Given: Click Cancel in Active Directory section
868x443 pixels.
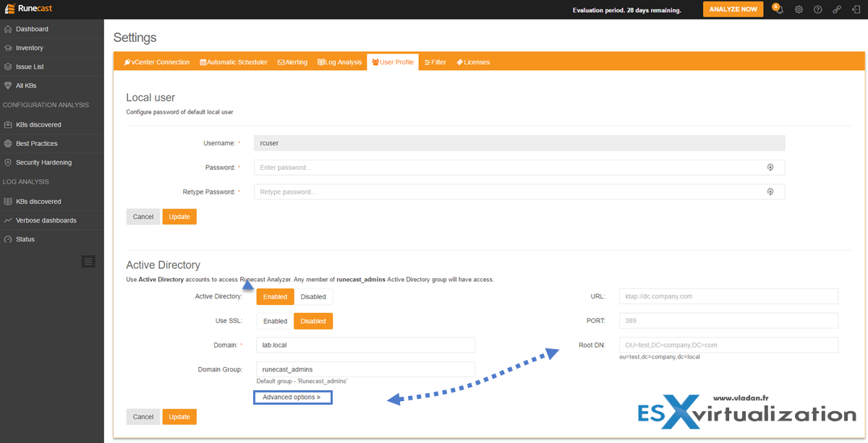Looking at the screenshot, I should click(x=143, y=417).
